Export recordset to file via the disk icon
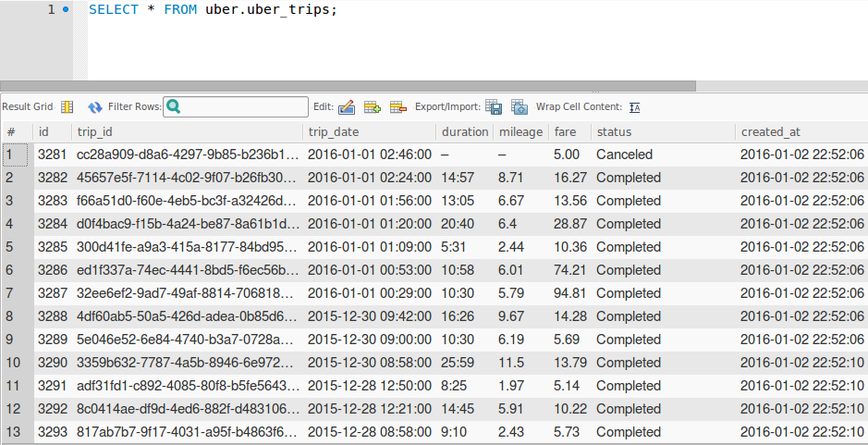 [x=494, y=107]
